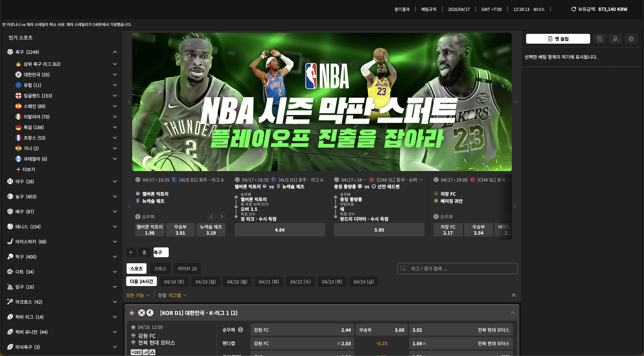Open the standings icon next to statistics
The width and height of the screenshot is (644, 356).
point(152,352)
